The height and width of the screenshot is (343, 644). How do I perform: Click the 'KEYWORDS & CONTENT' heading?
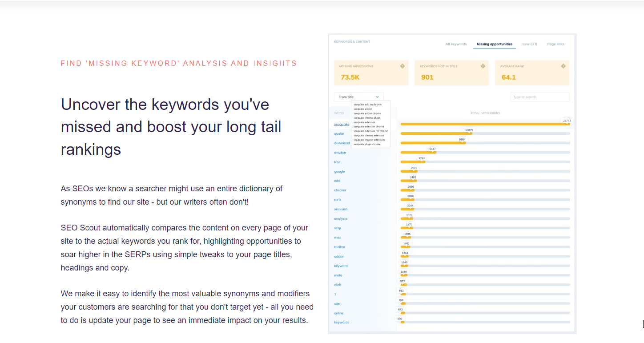352,42
